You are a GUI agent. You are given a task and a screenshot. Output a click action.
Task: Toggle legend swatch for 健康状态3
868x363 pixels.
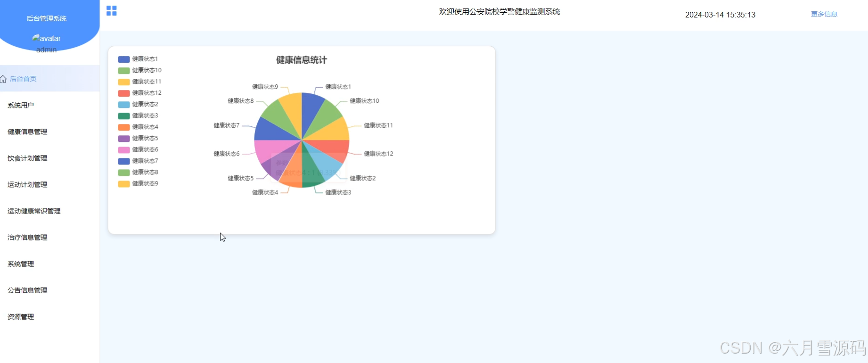[124, 116]
